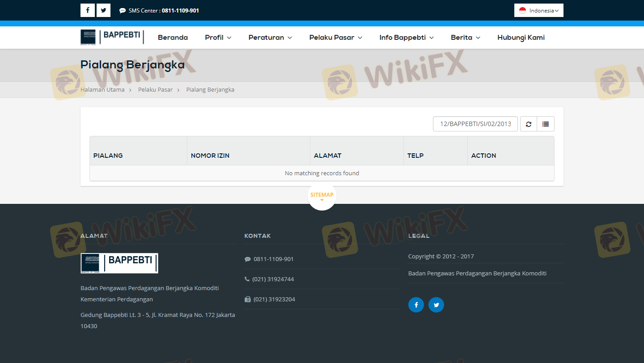Image resolution: width=644 pixels, height=363 pixels.
Task: Click the BAPPEBTI logo in header
Action: tap(112, 37)
